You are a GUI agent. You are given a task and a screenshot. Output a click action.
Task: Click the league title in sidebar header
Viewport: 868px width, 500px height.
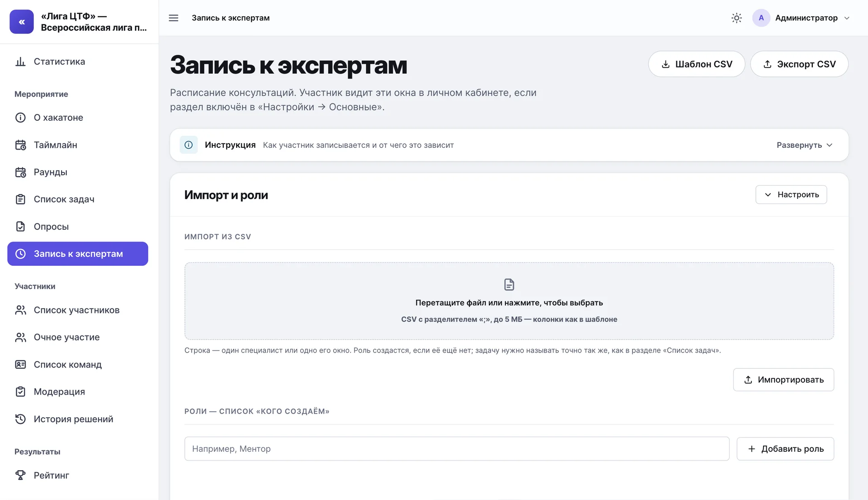click(x=94, y=22)
